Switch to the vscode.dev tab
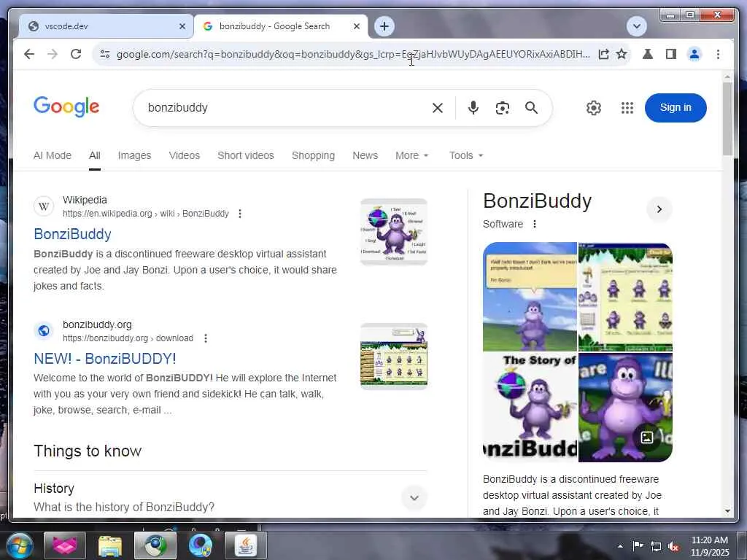The width and height of the screenshot is (747, 560). [106, 26]
